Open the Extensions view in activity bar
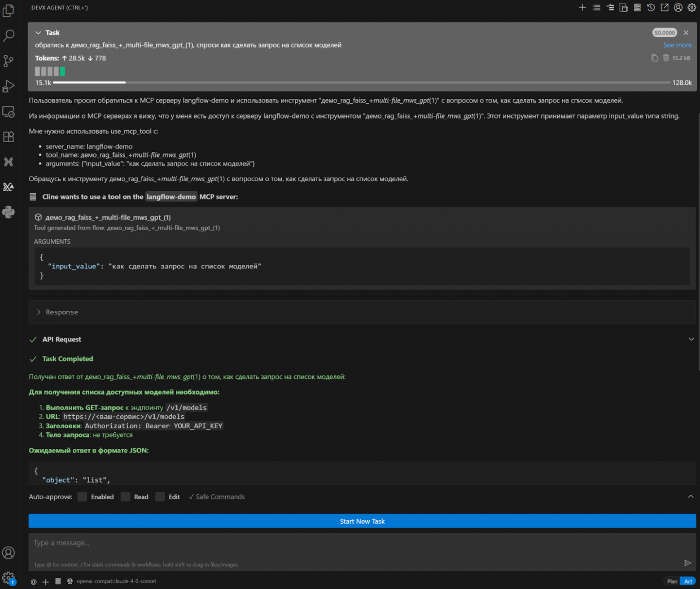The height and width of the screenshot is (589, 700). (x=9, y=137)
